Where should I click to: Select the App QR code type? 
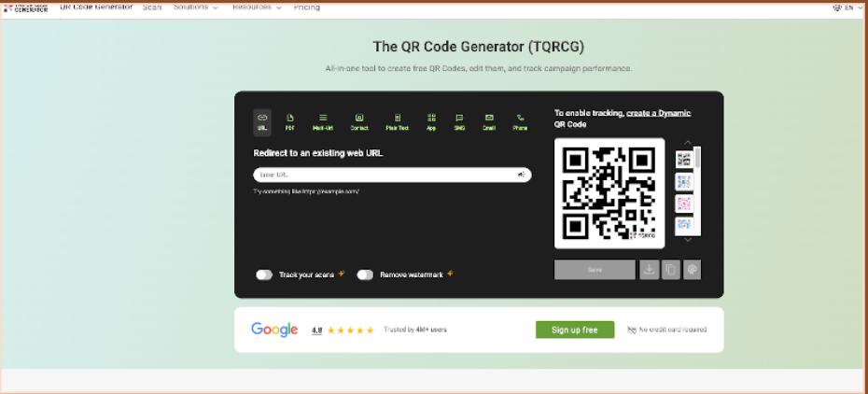[x=431, y=122]
